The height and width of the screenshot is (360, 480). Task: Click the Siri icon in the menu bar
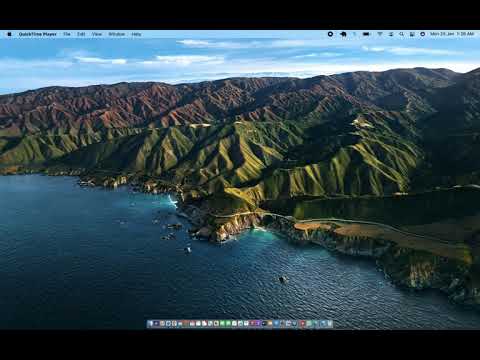pyautogui.click(x=422, y=34)
